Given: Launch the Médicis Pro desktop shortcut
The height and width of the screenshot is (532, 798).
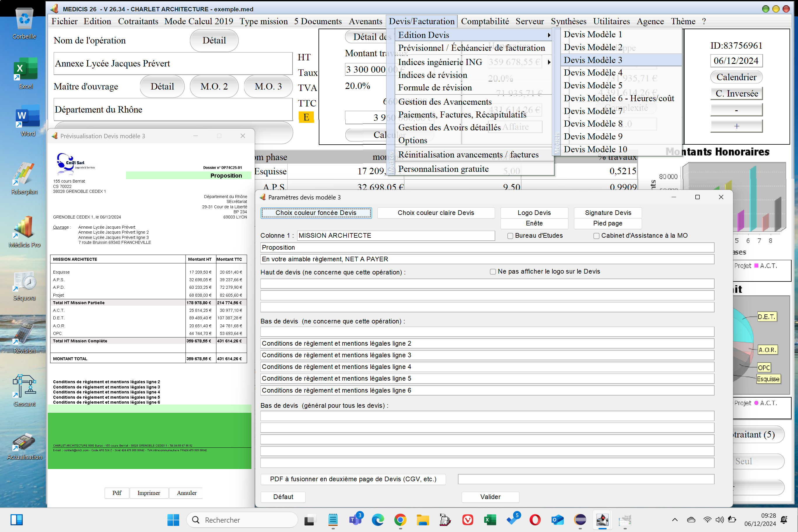Looking at the screenshot, I should (24, 231).
